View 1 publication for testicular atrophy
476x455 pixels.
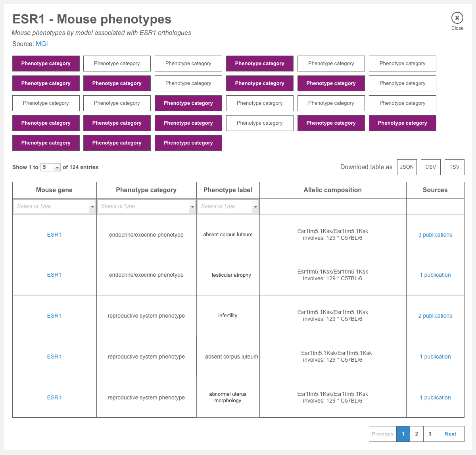tap(435, 275)
